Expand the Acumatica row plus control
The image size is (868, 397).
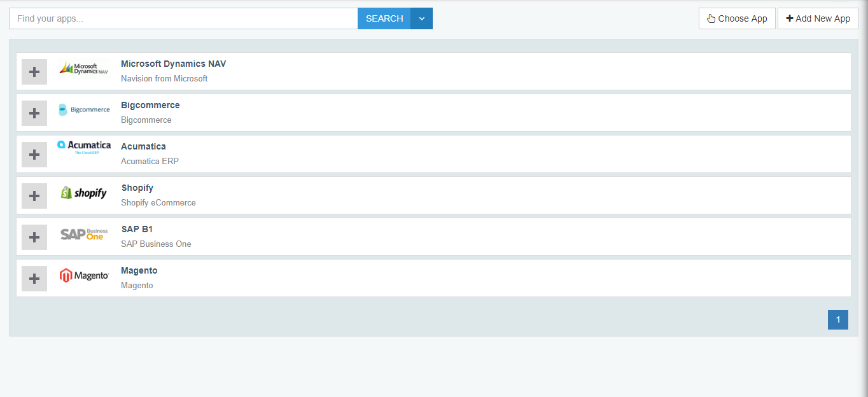[34, 154]
